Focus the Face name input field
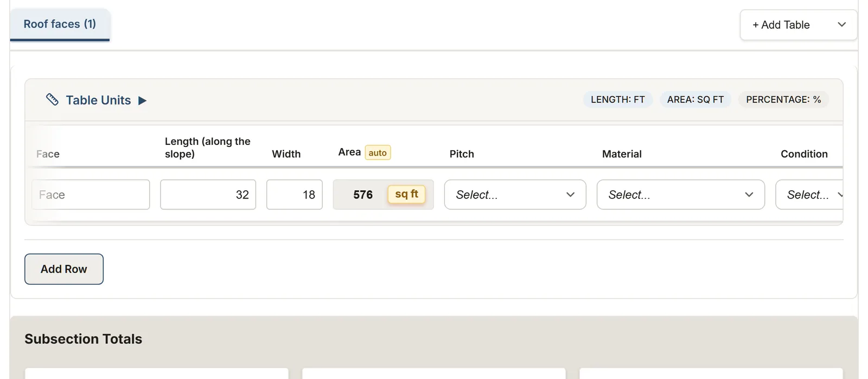The width and height of the screenshot is (868, 379). [x=91, y=195]
